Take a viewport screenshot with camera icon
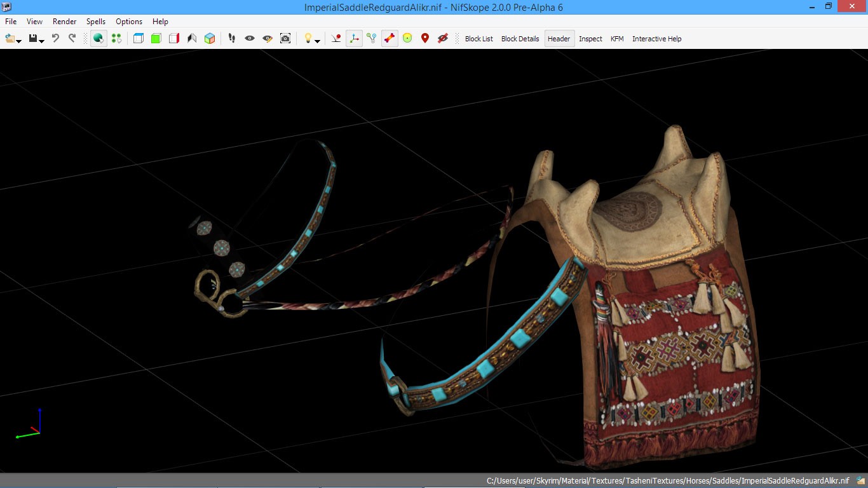This screenshot has width=868, height=488. (285, 39)
